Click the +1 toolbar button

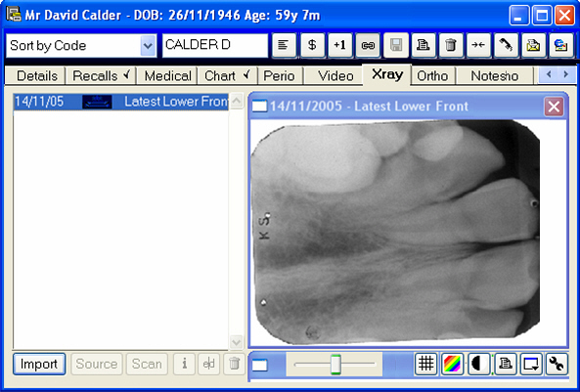(x=340, y=45)
